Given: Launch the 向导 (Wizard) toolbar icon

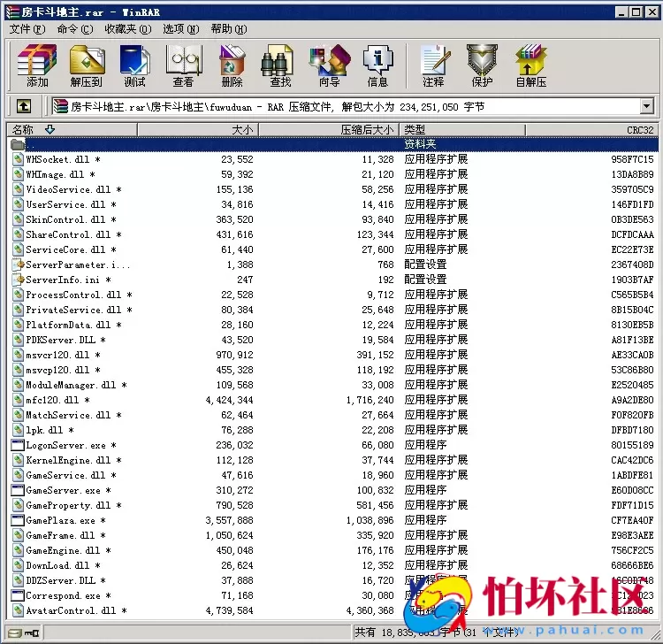Looking at the screenshot, I should (330, 65).
